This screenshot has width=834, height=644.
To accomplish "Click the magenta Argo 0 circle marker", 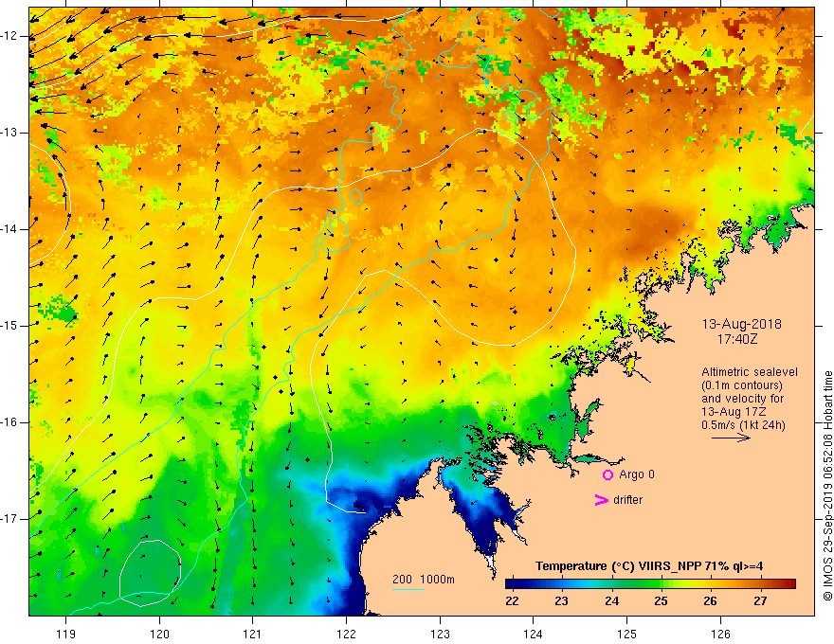I will tap(607, 475).
